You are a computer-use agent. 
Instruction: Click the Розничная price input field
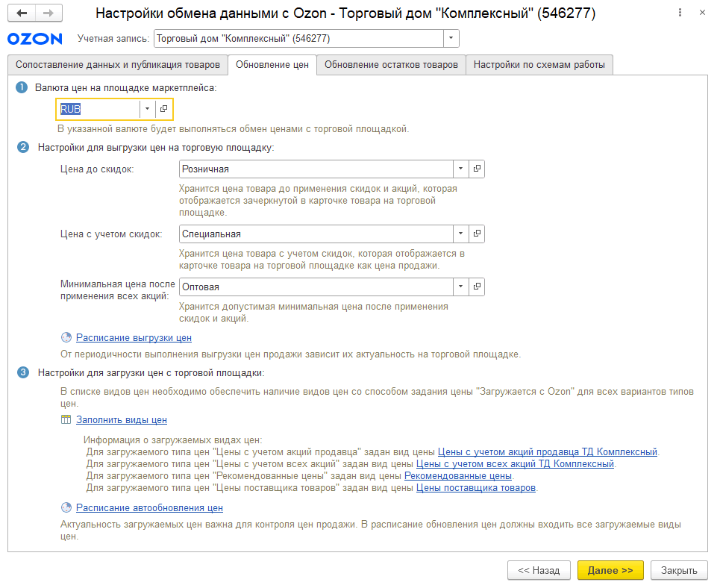(316, 169)
